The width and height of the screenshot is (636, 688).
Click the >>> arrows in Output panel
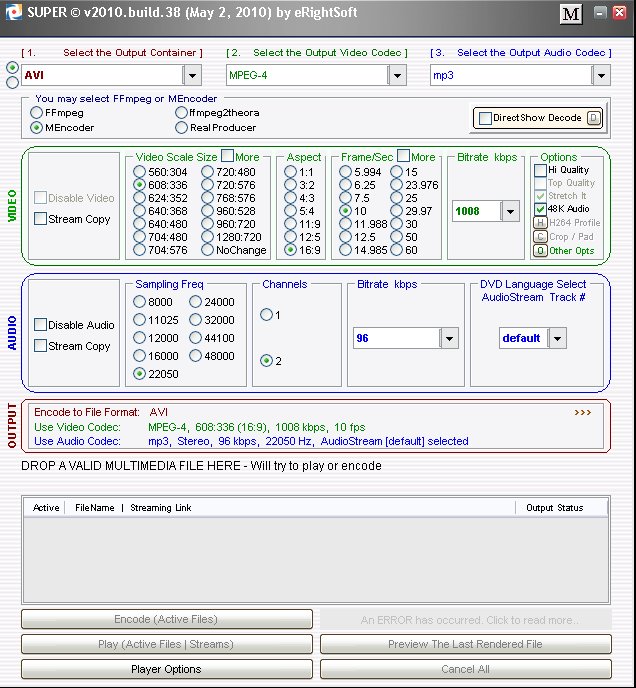[x=582, y=412]
